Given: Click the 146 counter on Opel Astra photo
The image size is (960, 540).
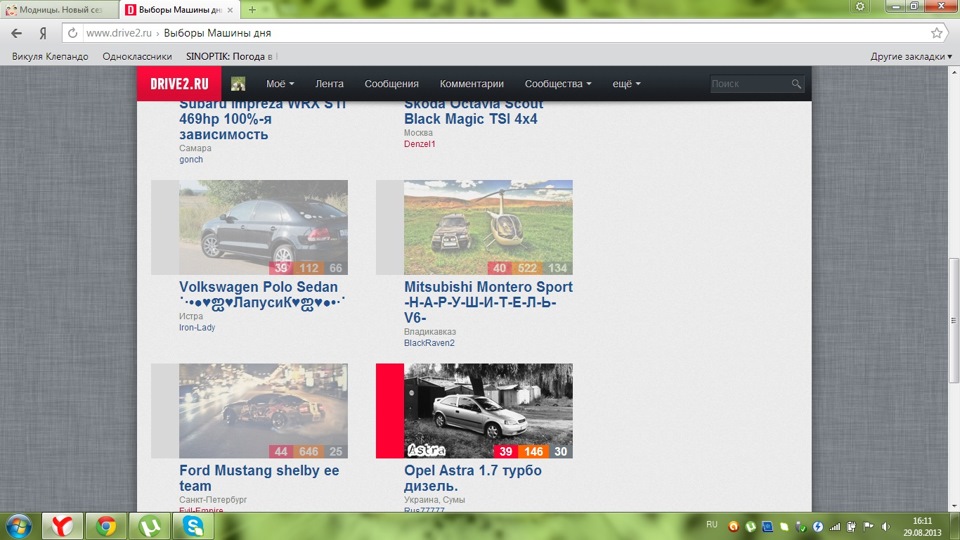Looking at the screenshot, I should click(533, 452).
